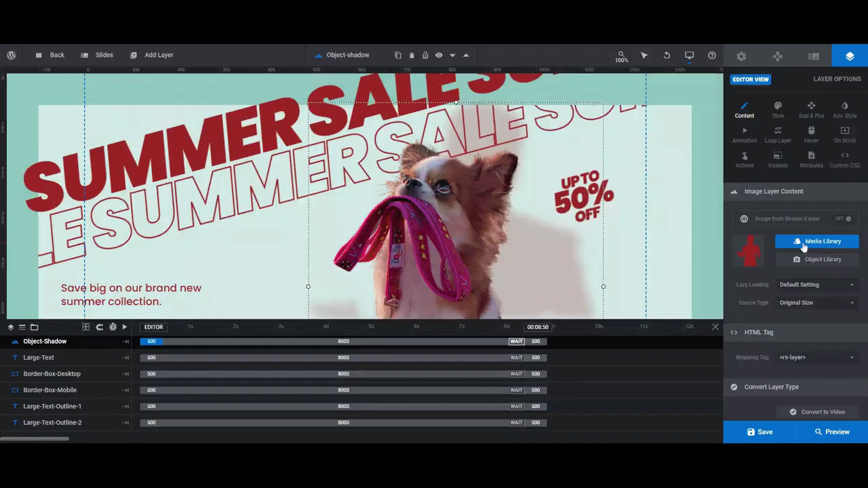The image size is (868, 488).
Task: Toggle Image from Stream if exist switch
Action: 844,219
